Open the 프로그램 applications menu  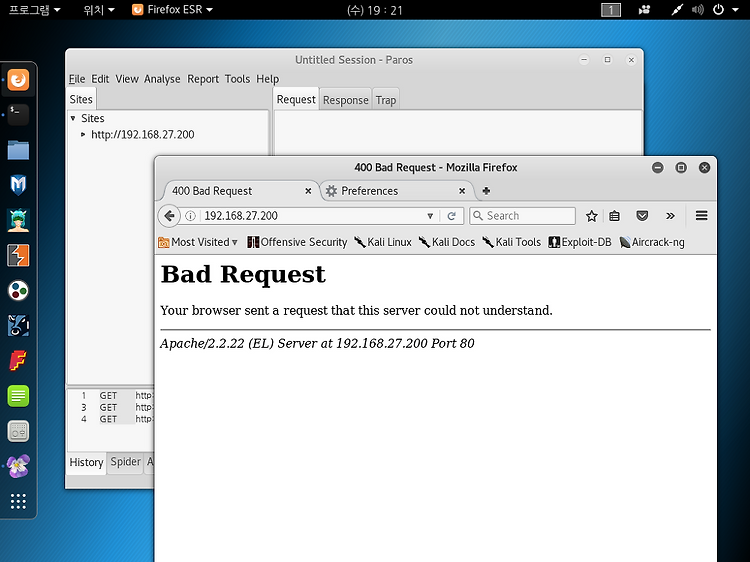pos(35,10)
